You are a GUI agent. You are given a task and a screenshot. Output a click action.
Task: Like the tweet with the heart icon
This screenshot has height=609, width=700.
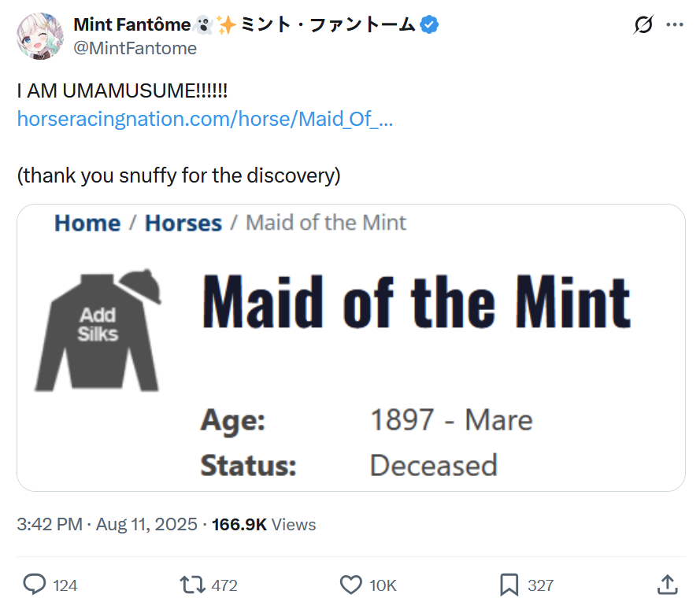pyautogui.click(x=350, y=585)
